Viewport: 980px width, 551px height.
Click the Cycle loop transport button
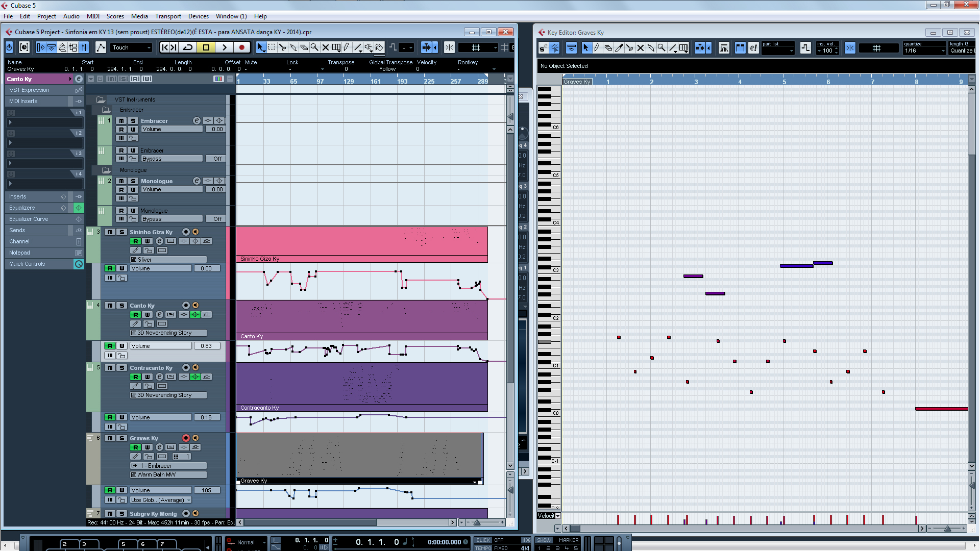point(188,47)
